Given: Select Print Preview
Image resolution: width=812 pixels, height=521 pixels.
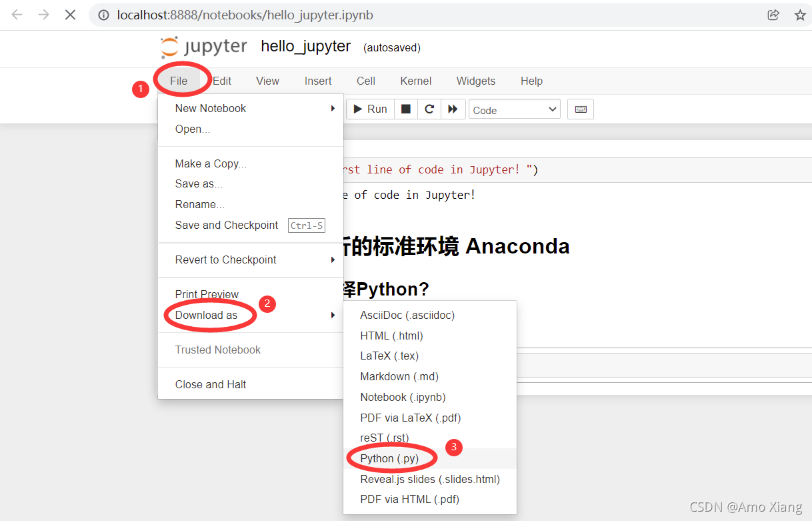Looking at the screenshot, I should [251, 294].
